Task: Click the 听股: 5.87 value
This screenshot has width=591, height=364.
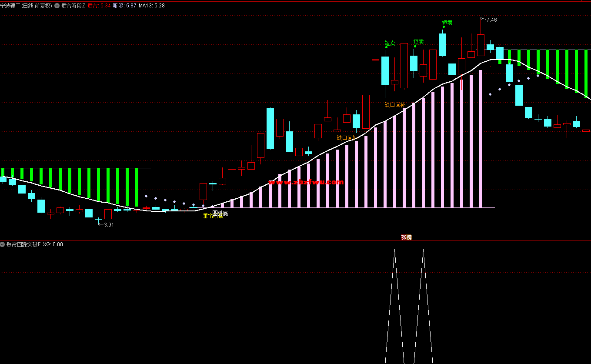Action: (x=124, y=6)
